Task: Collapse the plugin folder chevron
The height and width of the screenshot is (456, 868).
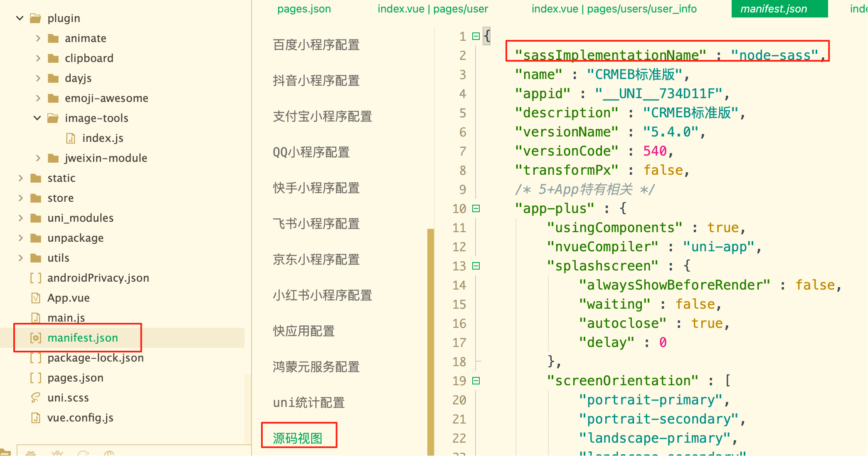Action: tap(20, 18)
